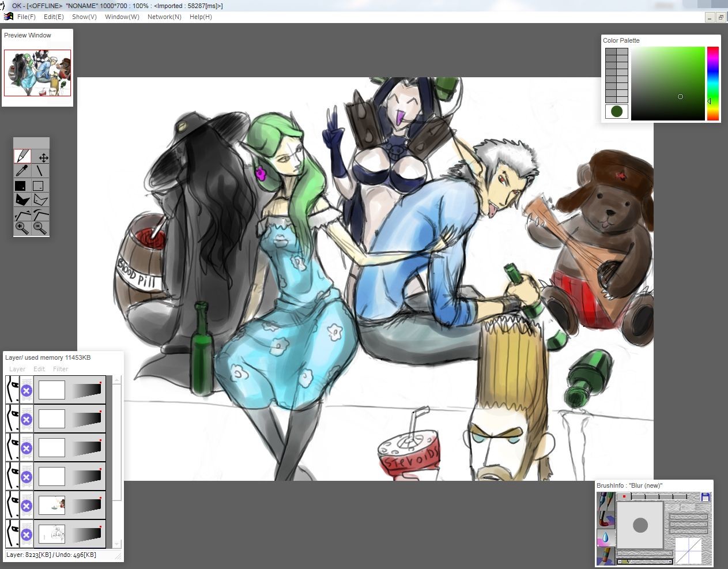Click the Preview Window canvas thumbnail

click(x=37, y=73)
